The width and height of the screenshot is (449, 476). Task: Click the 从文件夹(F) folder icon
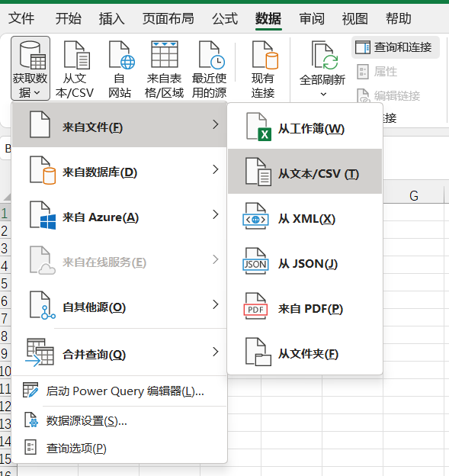258,352
